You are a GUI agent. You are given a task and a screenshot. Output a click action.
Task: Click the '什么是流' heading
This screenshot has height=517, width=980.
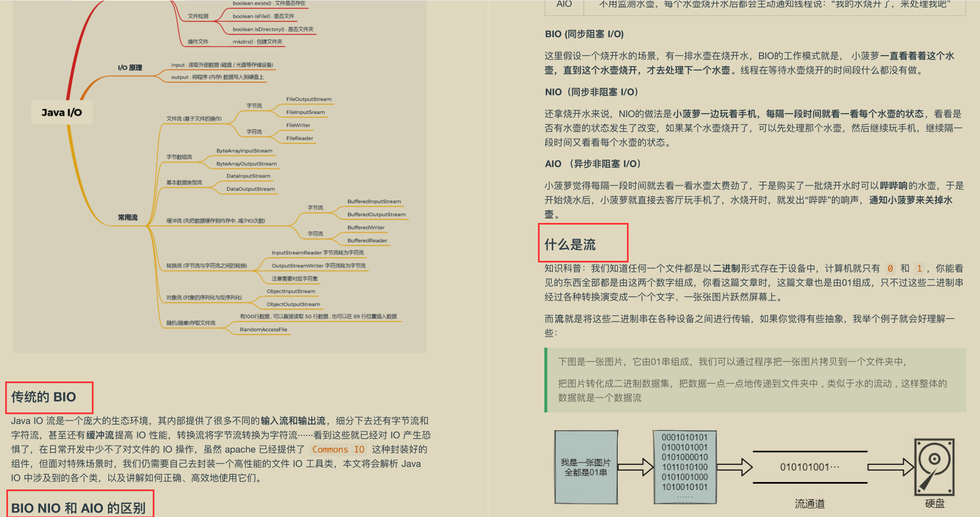[x=570, y=245]
